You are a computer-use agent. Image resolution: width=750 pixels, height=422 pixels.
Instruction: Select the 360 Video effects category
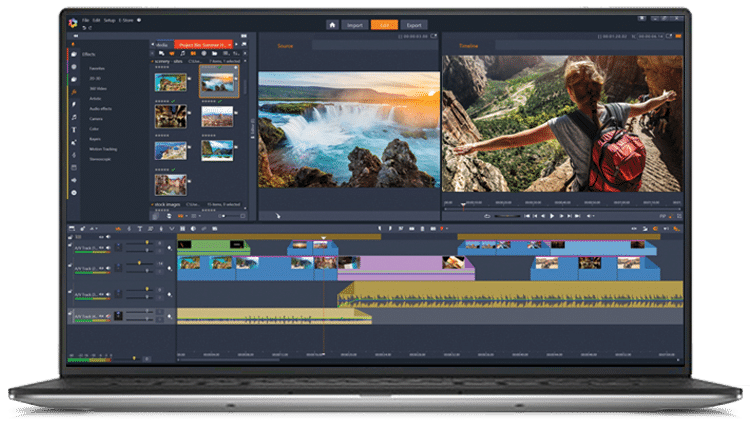tap(98, 89)
